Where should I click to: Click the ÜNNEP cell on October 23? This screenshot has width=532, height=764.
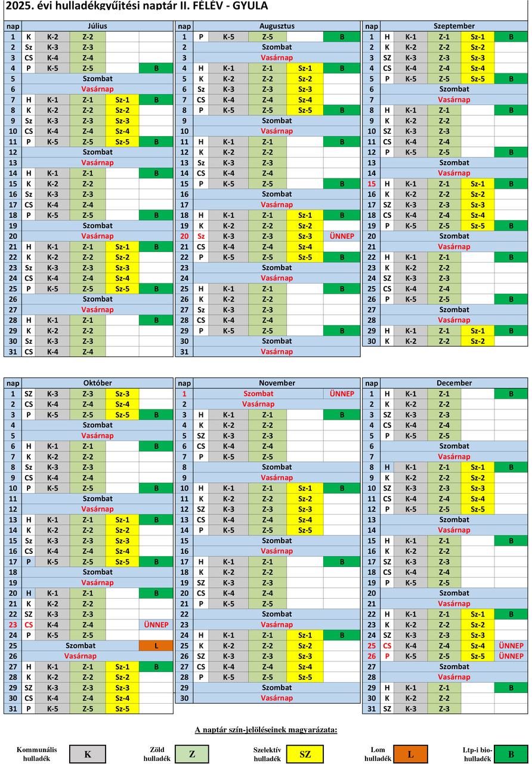tap(156, 625)
